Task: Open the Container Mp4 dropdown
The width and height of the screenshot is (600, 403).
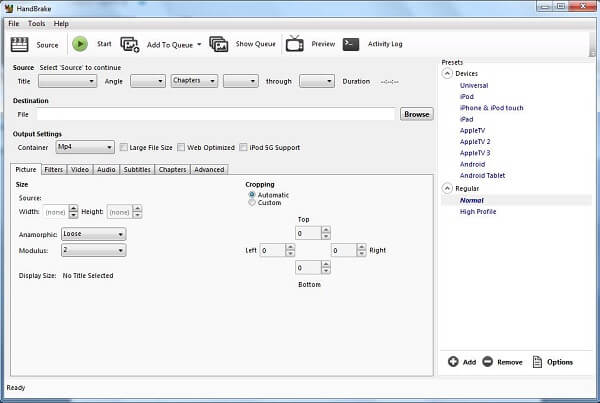Action: (84, 147)
